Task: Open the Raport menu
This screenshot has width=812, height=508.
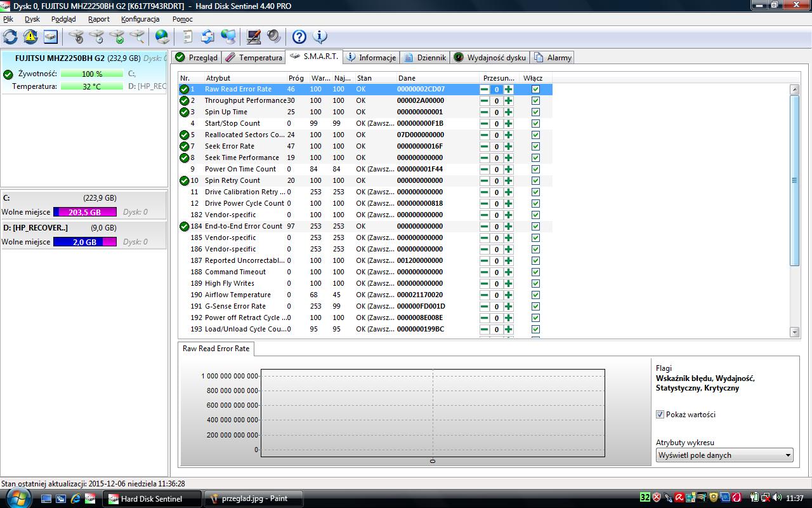Action: (99, 19)
